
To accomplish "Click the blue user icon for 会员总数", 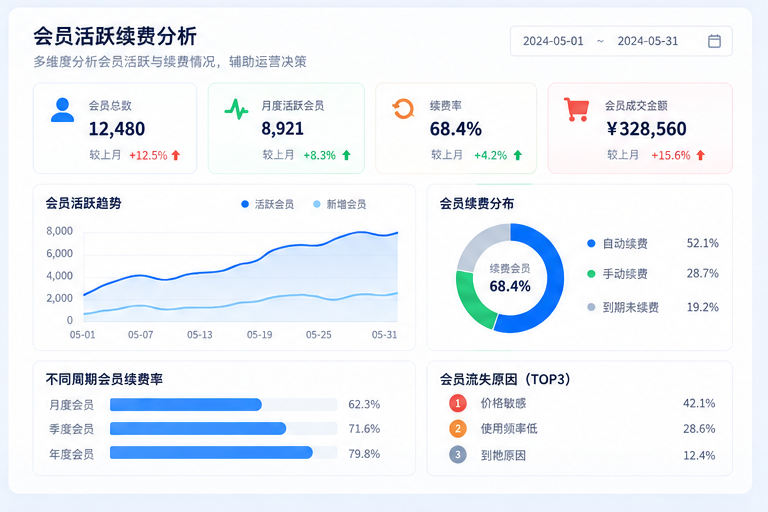I will (x=63, y=110).
